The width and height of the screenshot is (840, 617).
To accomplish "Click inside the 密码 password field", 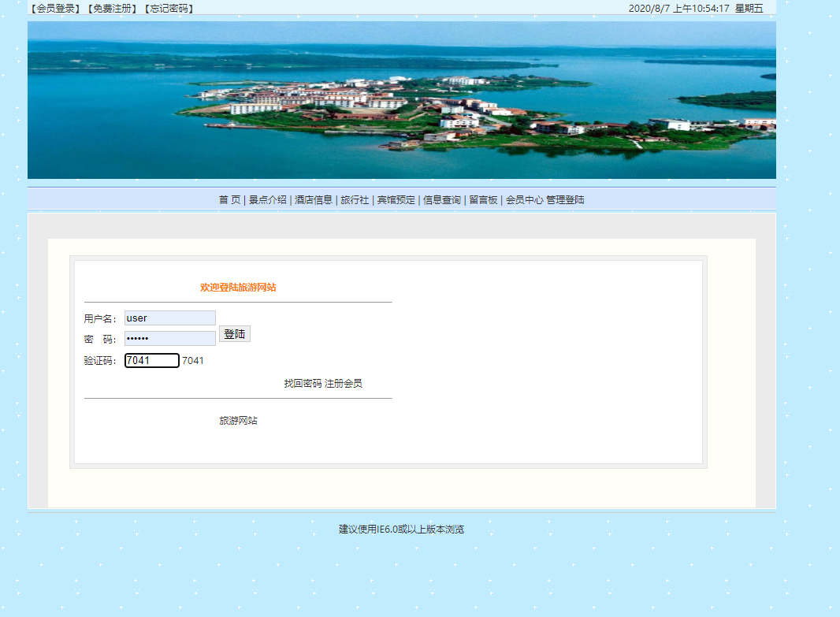I will click(x=169, y=337).
